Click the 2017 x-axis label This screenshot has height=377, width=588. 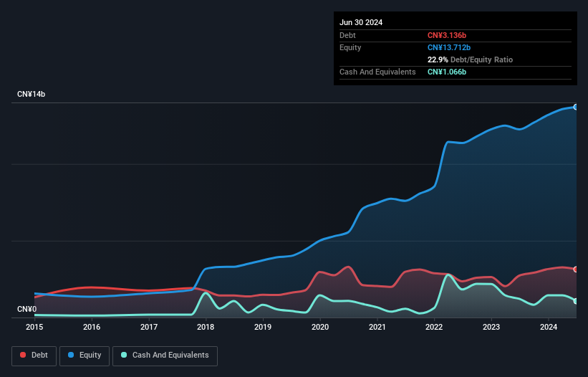coord(149,327)
